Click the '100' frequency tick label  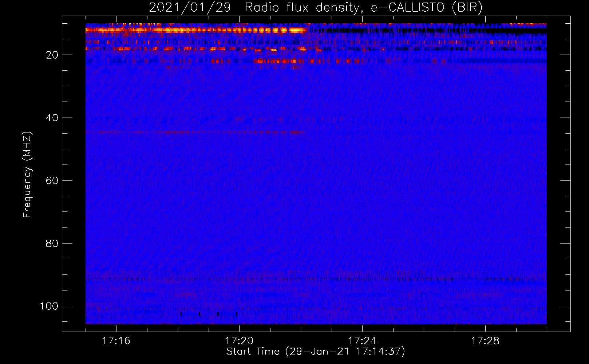point(49,306)
